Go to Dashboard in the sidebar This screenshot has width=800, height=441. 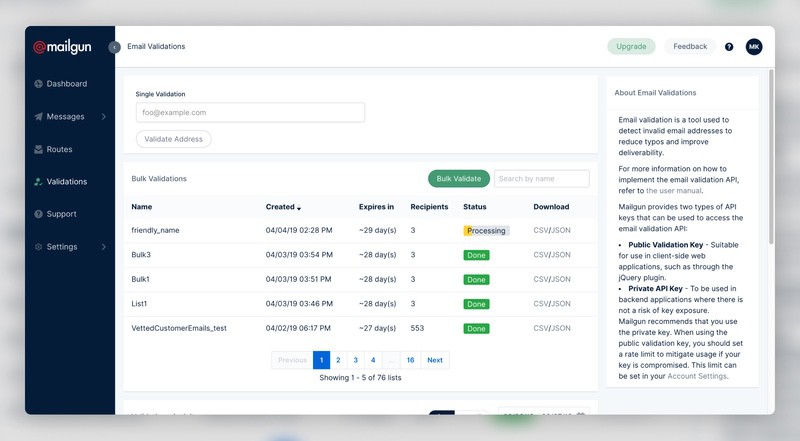tap(67, 84)
